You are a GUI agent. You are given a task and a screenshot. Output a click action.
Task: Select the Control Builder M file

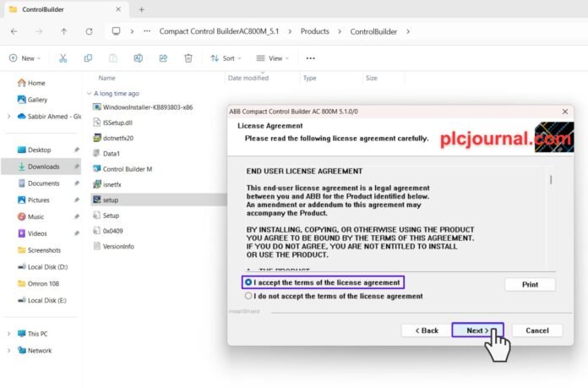pyautogui.click(x=128, y=169)
